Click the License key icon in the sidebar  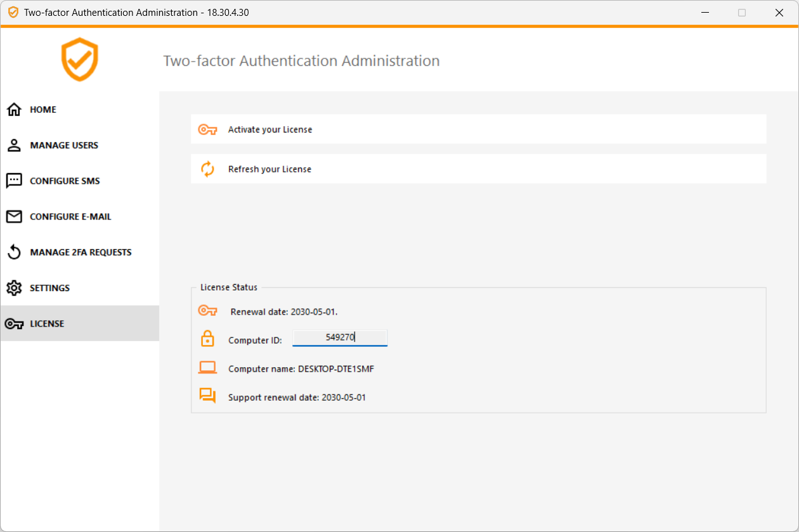pyautogui.click(x=14, y=323)
